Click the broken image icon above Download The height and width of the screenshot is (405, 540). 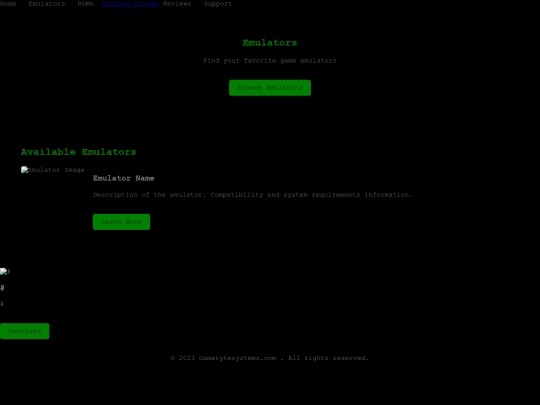(5, 272)
